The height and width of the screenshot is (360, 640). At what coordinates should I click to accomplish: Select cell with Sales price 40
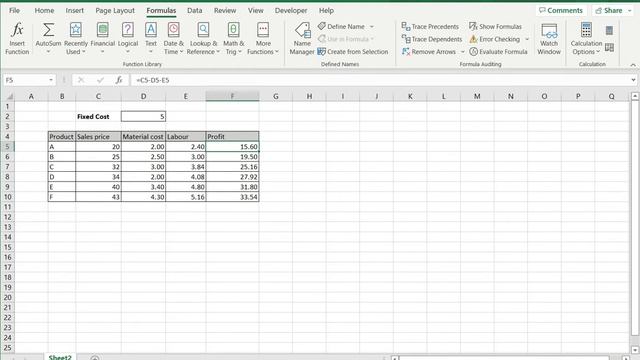(98, 187)
